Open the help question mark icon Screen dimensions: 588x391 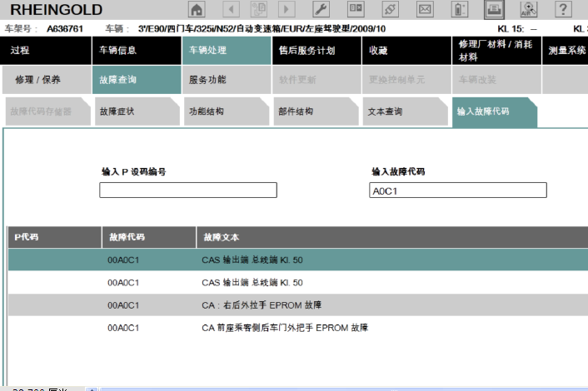point(563,9)
